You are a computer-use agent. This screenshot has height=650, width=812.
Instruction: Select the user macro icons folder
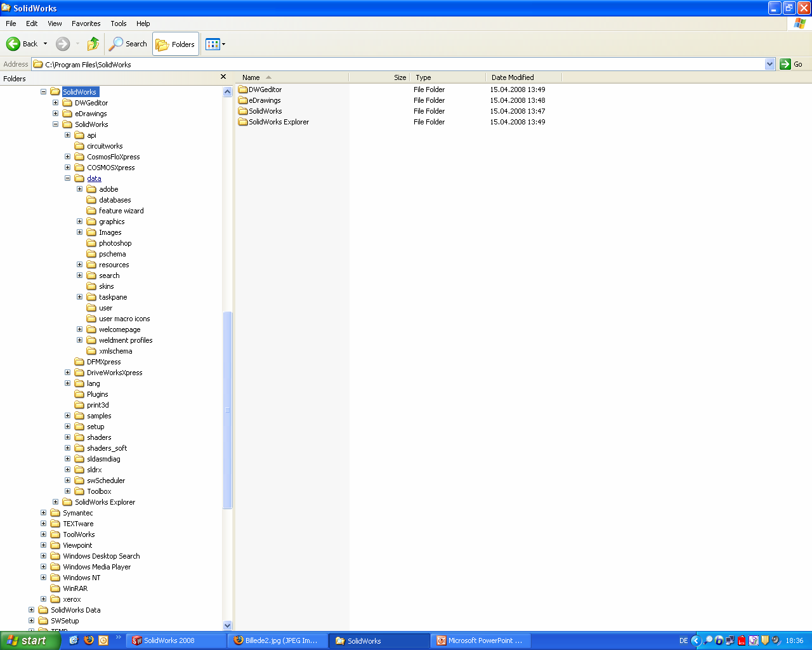[x=124, y=319]
